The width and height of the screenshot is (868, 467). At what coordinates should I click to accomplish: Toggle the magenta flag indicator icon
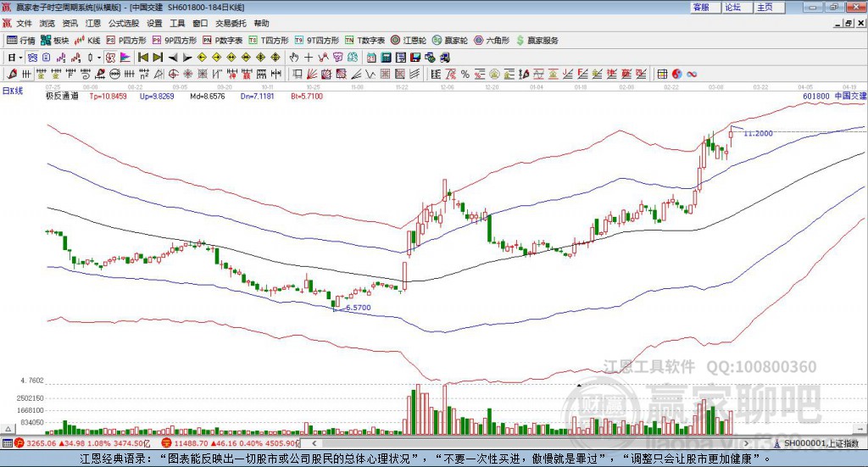[125, 58]
